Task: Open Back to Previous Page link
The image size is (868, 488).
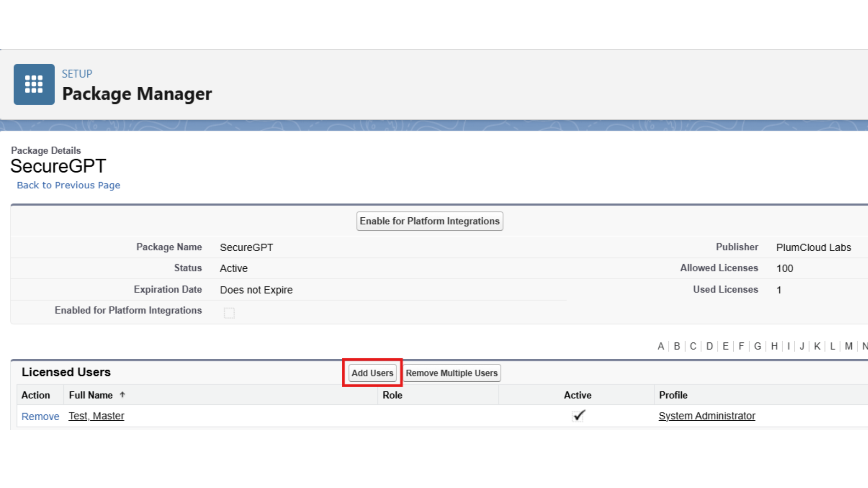Action: [68, 185]
